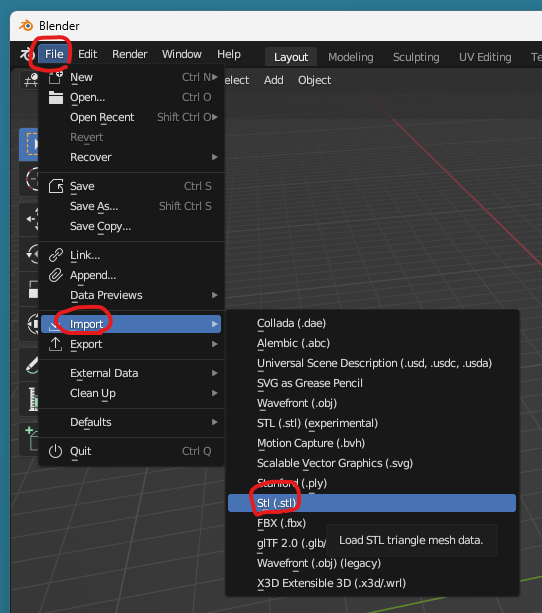
Task: Expand the Data Previews submenu
Action: [131, 296]
